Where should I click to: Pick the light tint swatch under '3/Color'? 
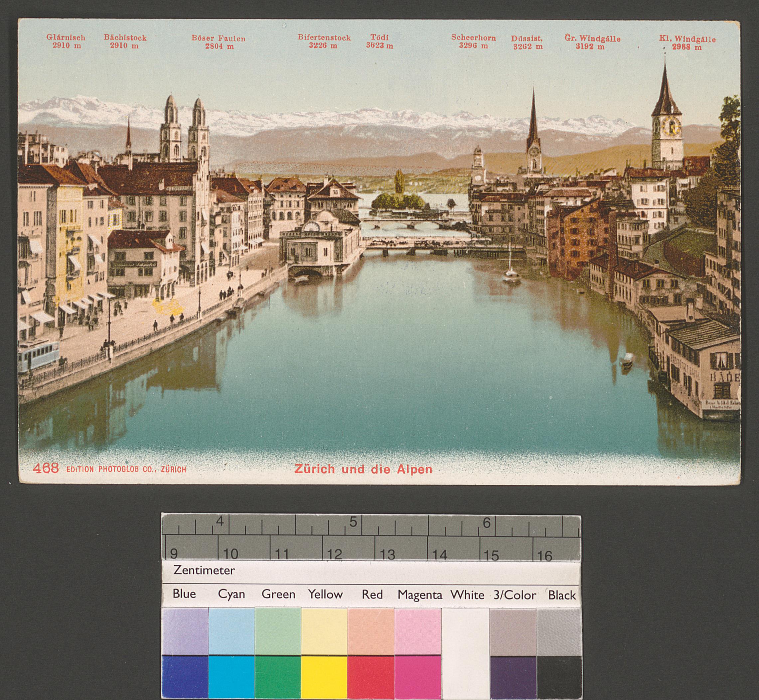coord(513,632)
